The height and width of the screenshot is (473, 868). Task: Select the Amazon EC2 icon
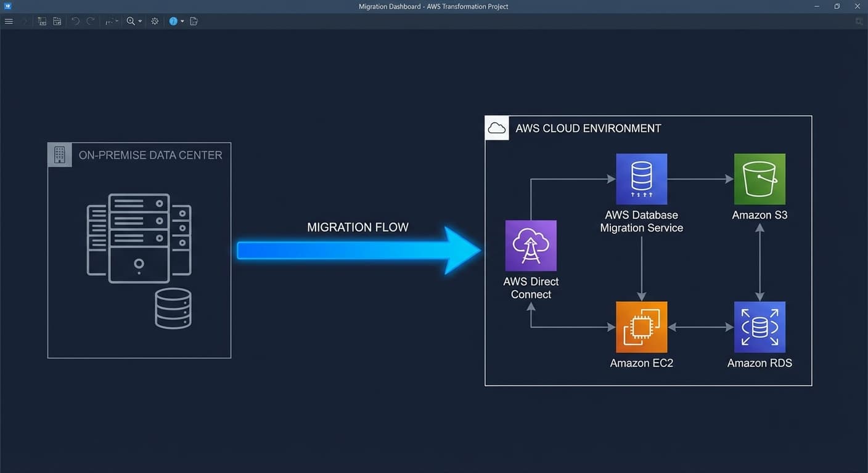click(642, 327)
